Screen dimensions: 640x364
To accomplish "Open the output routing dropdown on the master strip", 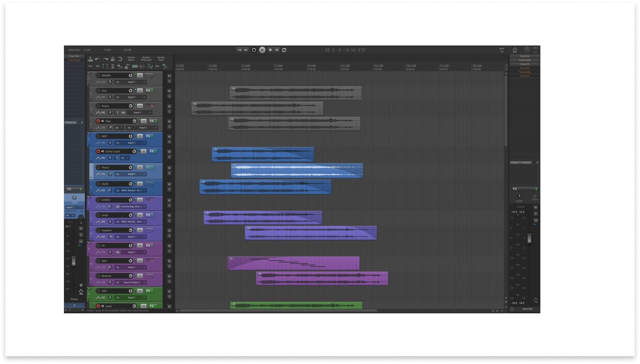I will coord(523,162).
